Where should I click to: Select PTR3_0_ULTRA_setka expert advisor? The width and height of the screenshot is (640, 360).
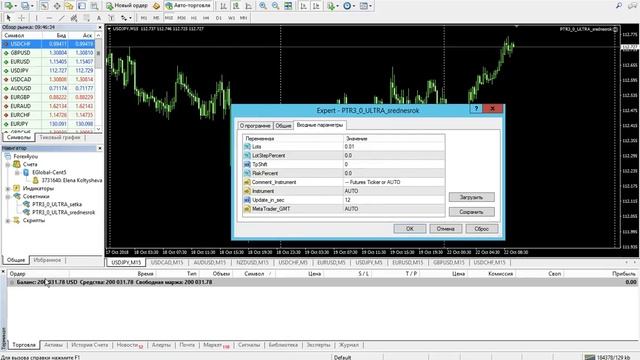pyautogui.click(x=57, y=204)
